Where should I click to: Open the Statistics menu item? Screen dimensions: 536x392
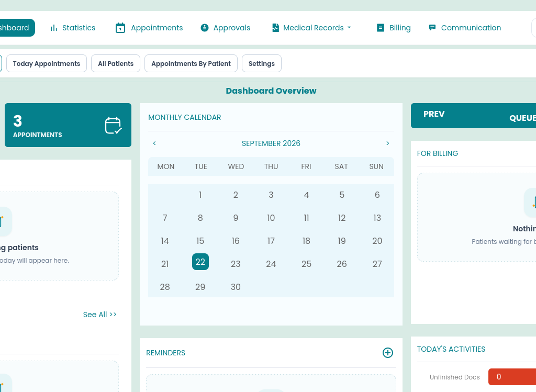(73, 28)
